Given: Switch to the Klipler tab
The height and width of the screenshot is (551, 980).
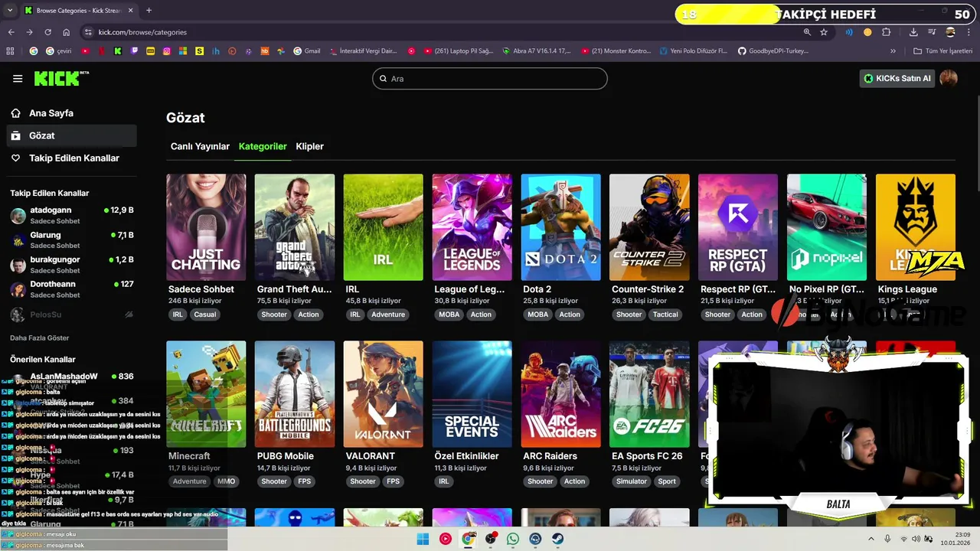Looking at the screenshot, I should [x=309, y=146].
